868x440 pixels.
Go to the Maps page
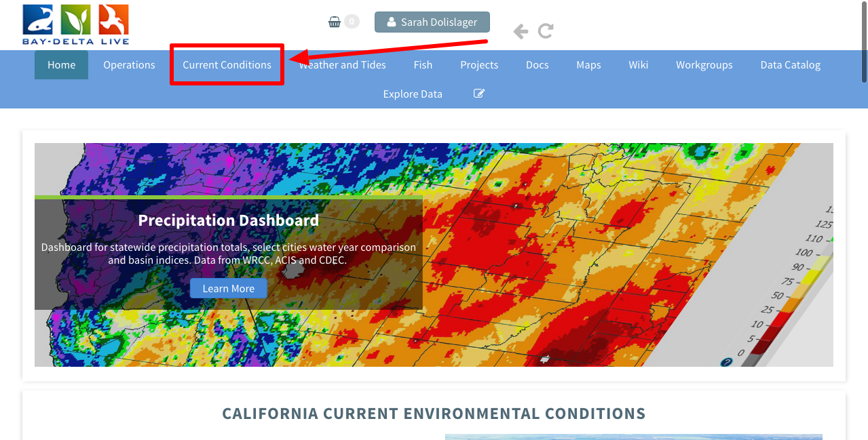588,65
